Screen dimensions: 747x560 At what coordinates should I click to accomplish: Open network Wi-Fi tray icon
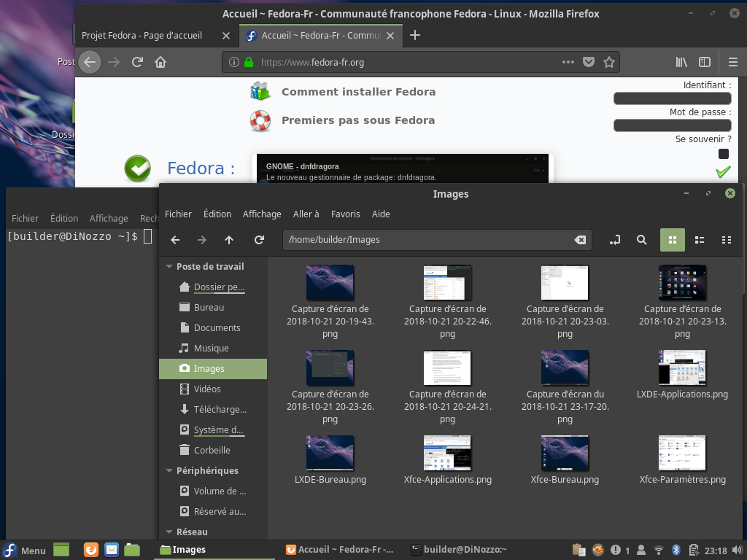click(x=659, y=551)
